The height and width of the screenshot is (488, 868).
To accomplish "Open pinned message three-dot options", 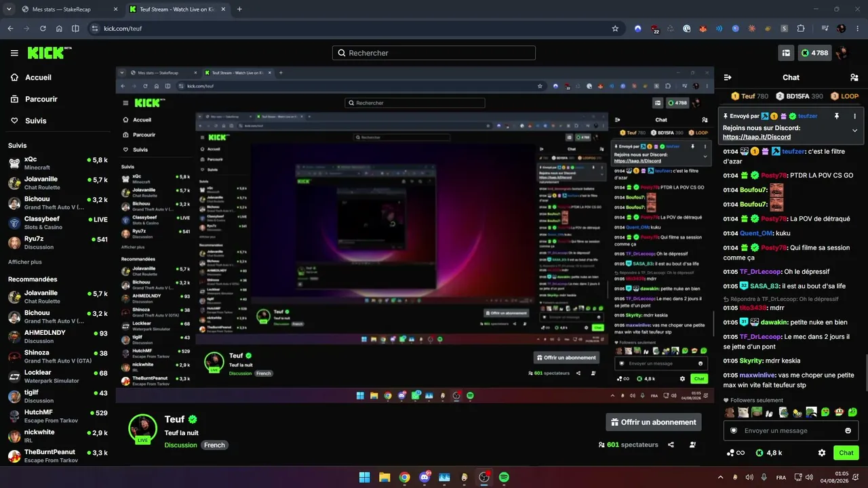I will [854, 116].
